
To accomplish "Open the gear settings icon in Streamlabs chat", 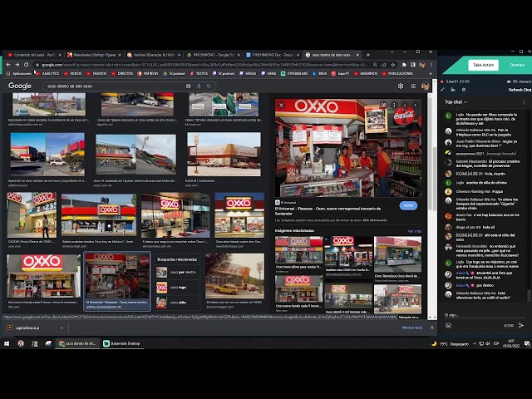I will (464, 90).
